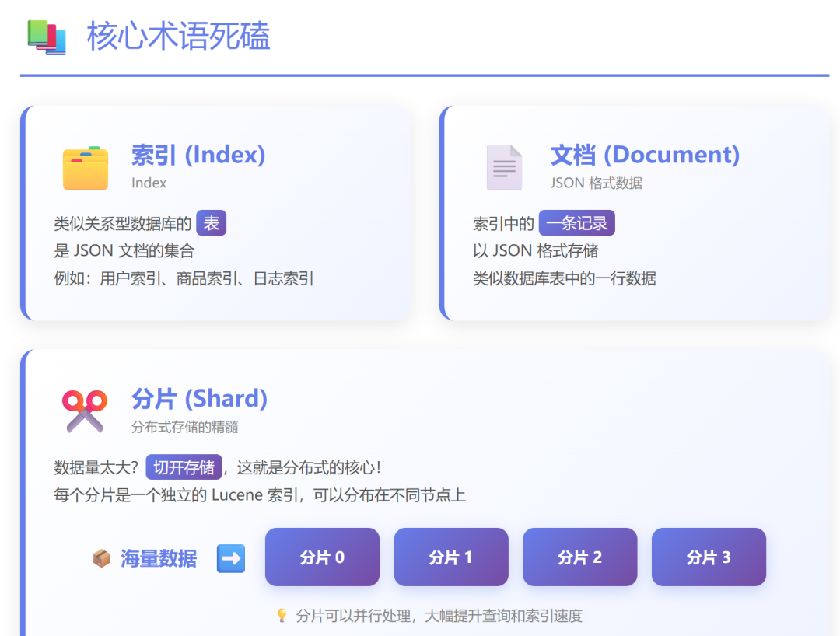Screen dimensions: 840x636
Task: Expand the 索引 (Index) card
Action: [x=198, y=155]
